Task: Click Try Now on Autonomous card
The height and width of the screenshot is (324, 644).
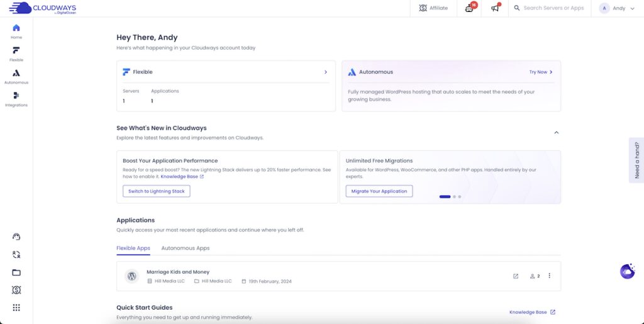Action: (x=540, y=72)
